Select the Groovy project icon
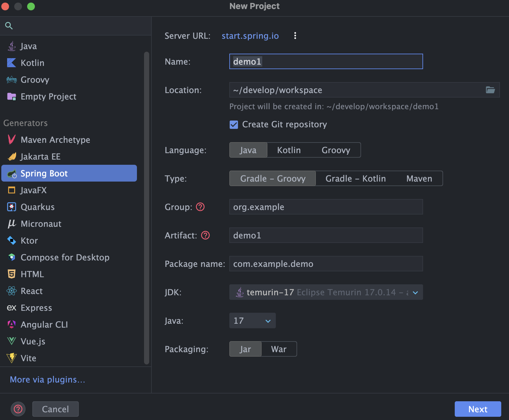The height and width of the screenshot is (420, 509). (x=12, y=79)
